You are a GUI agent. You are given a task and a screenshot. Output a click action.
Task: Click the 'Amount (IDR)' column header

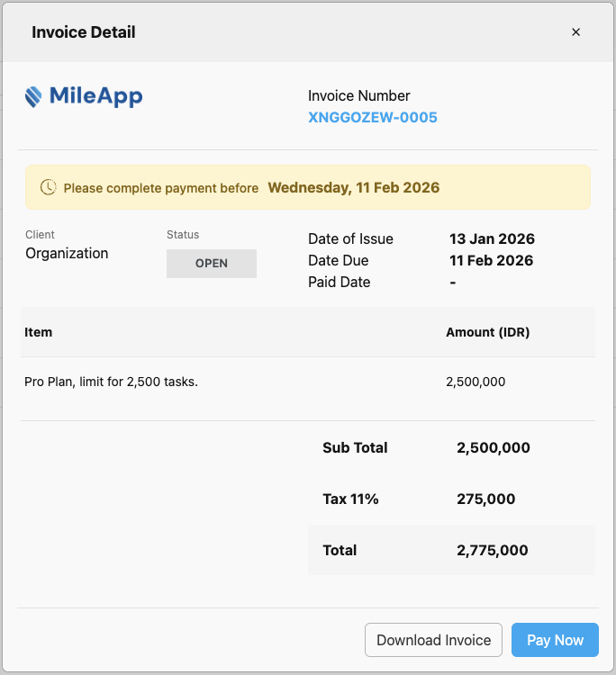[487, 332]
